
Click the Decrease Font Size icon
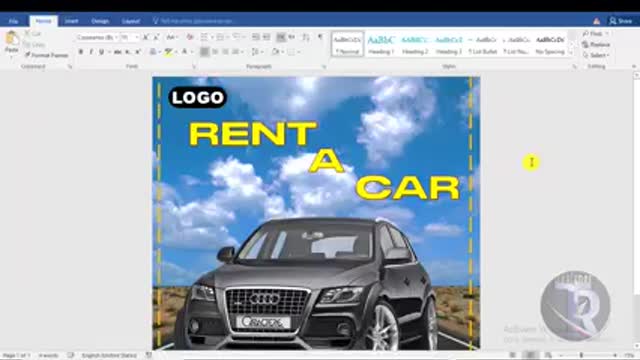156,38
